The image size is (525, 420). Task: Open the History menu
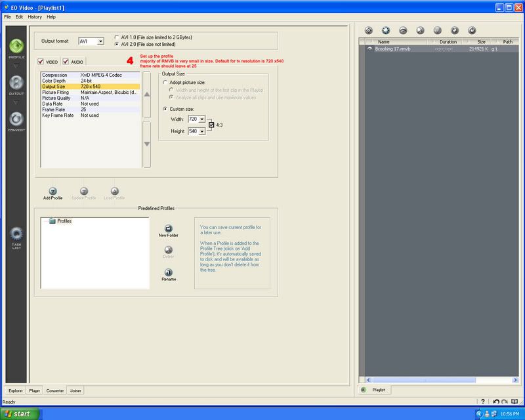(x=34, y=16)
